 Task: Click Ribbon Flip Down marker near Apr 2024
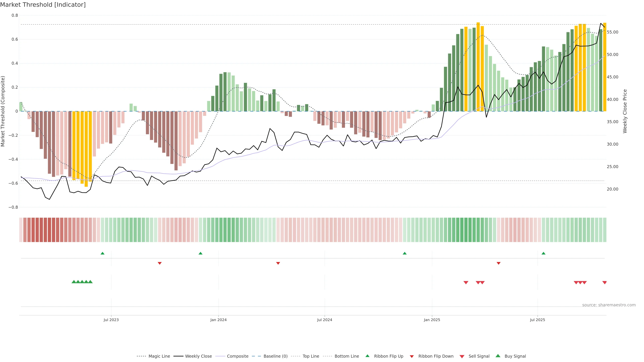point(278,263)
